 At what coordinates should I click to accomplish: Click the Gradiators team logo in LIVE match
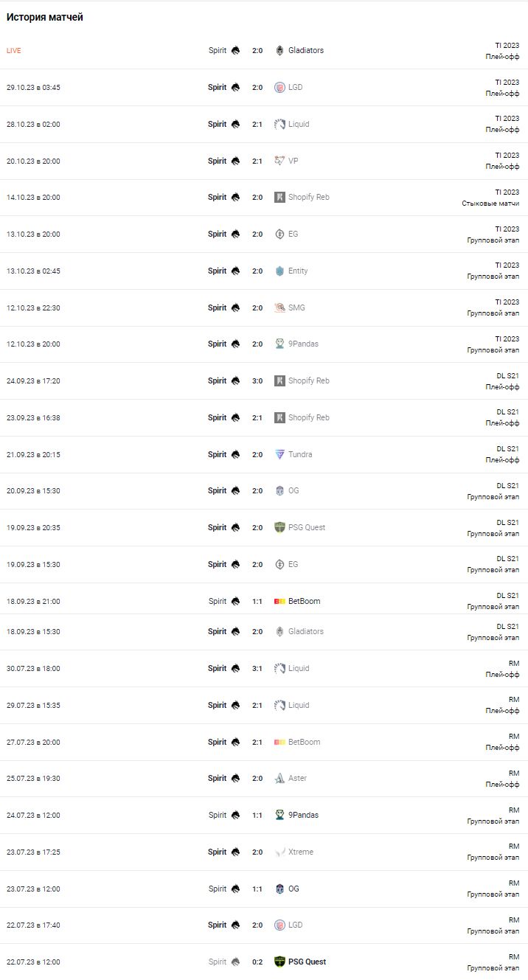(279, 51)
